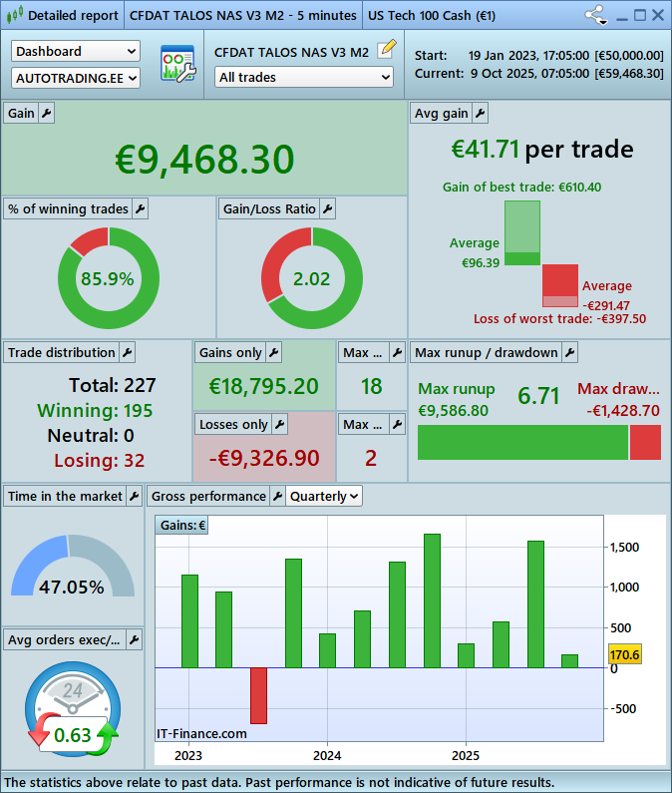Click the red negative quarterly bar in chart
This screenshot has height=793, width=672.
click(258, 695)
